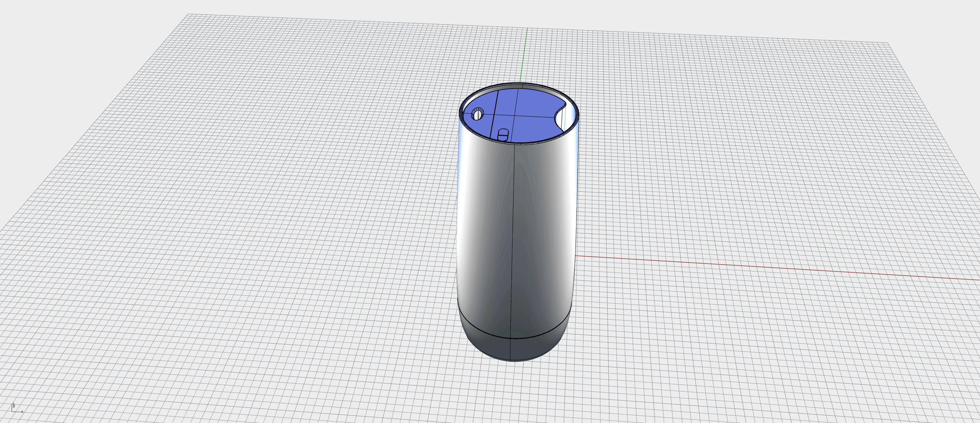Click the small circular hole feature

pyautogui.click(x=478, y=114)
